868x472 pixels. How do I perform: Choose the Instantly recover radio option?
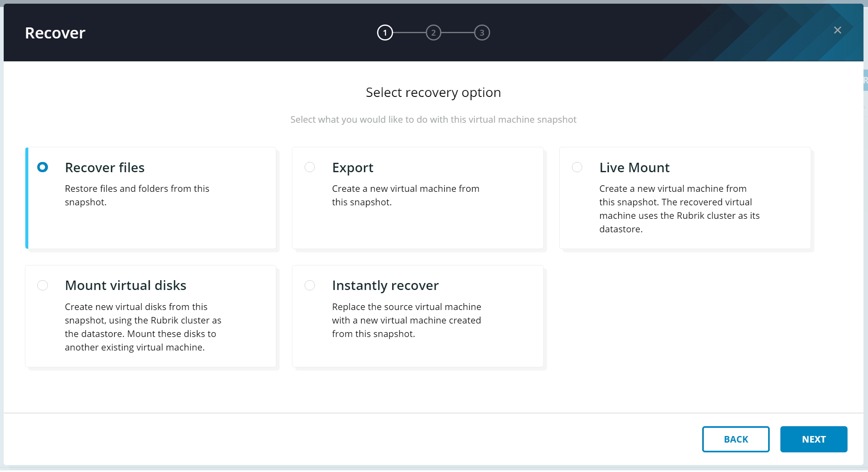[x=310, y=285]
